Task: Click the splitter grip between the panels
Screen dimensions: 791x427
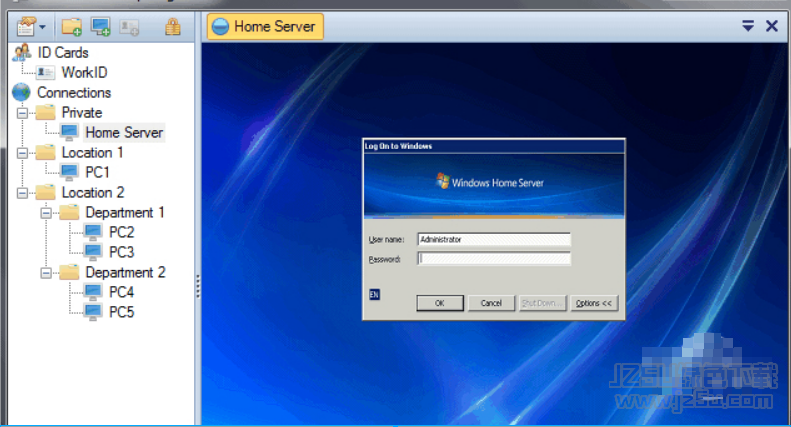Action: coord(198,286)
